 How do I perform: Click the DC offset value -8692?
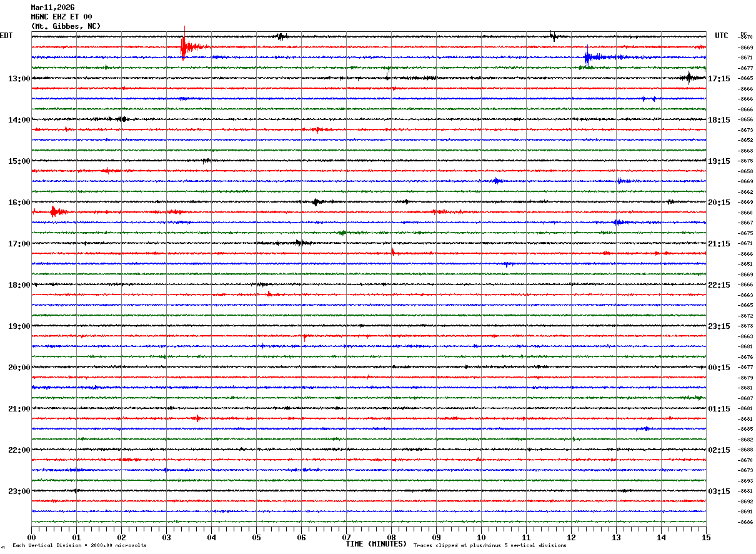click(746, 501)
